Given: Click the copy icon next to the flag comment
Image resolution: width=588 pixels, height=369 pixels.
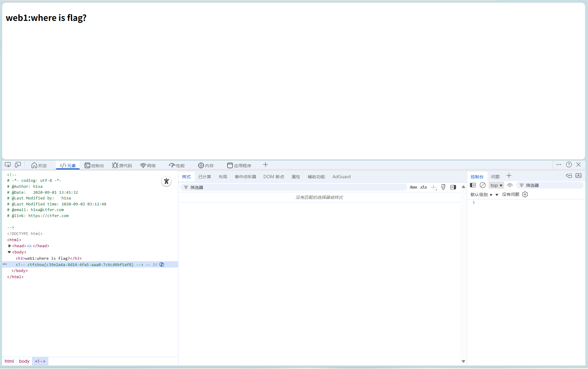Looking at the screenshot, I should pos(162,265).
